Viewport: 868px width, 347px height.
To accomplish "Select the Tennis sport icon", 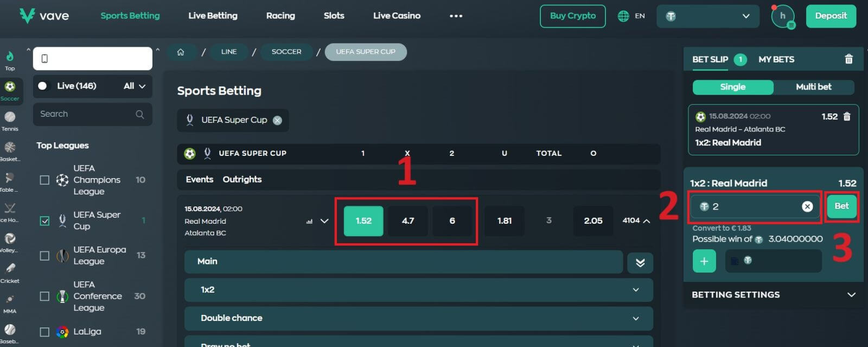I will 10,121.
